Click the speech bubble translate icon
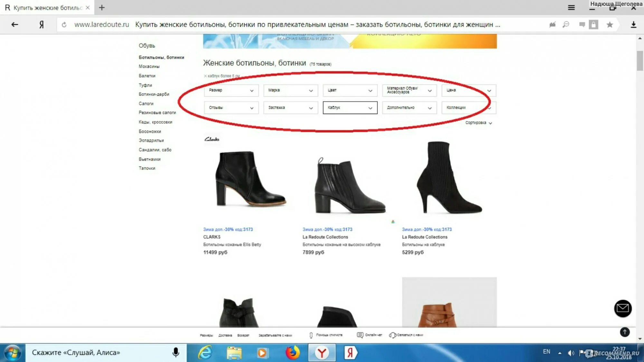The width and height of the screenshot is (644, 362). click(582, 24)
